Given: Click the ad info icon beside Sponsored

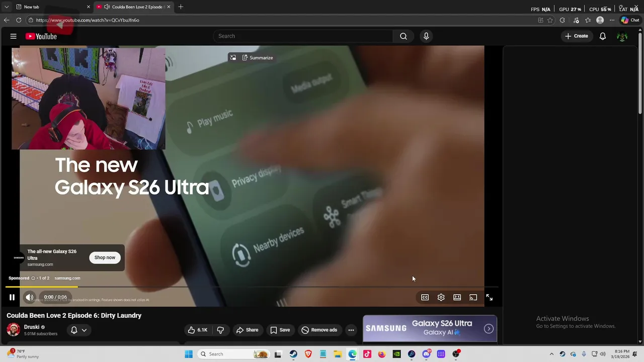Looking at the screenshot, I should point(33,278).
